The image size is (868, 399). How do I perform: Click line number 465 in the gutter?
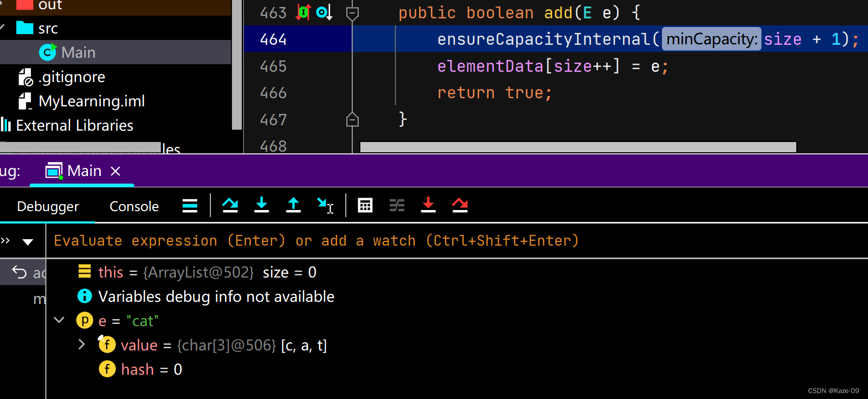pos(273,66)
